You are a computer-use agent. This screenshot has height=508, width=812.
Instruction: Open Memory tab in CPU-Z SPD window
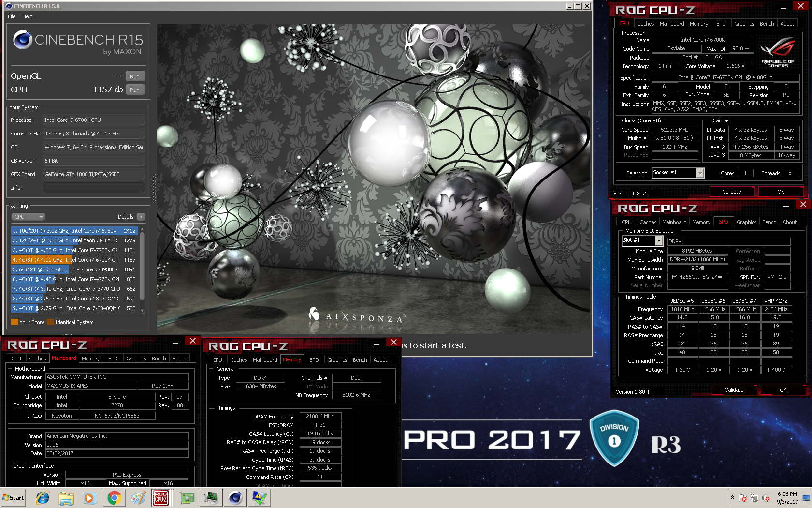coord(701,222)
